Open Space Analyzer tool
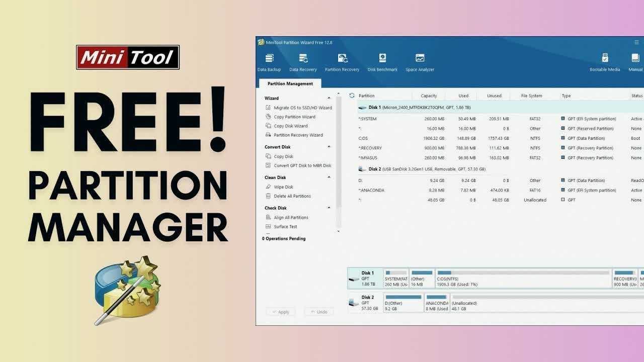Image resolution: width=644 pixels, height=362 pixels. 420,63
